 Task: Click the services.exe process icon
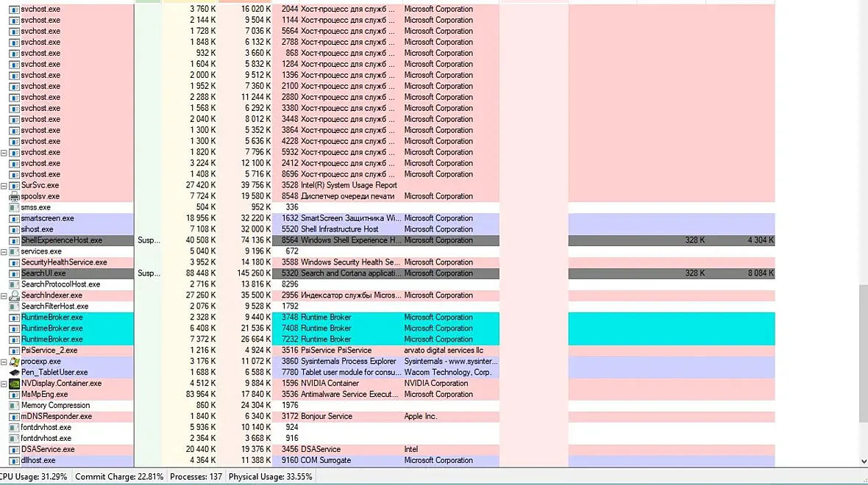pyautogui.click(x=15, y=251)
